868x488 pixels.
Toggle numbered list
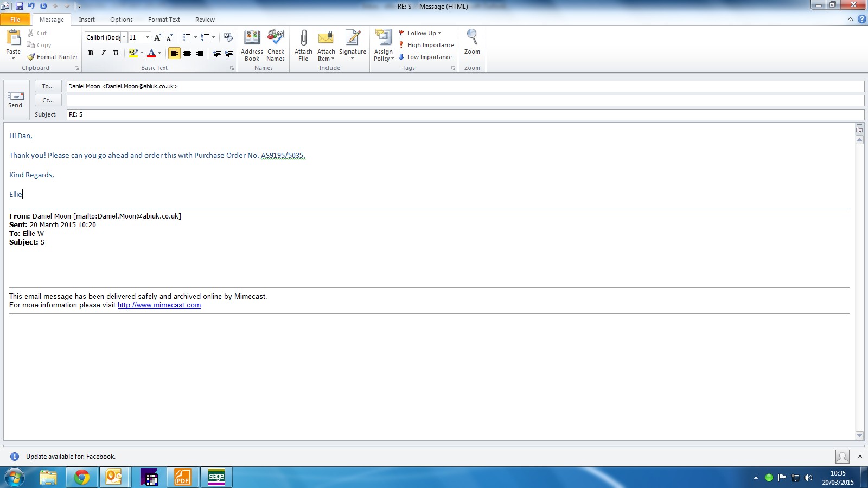205,37
